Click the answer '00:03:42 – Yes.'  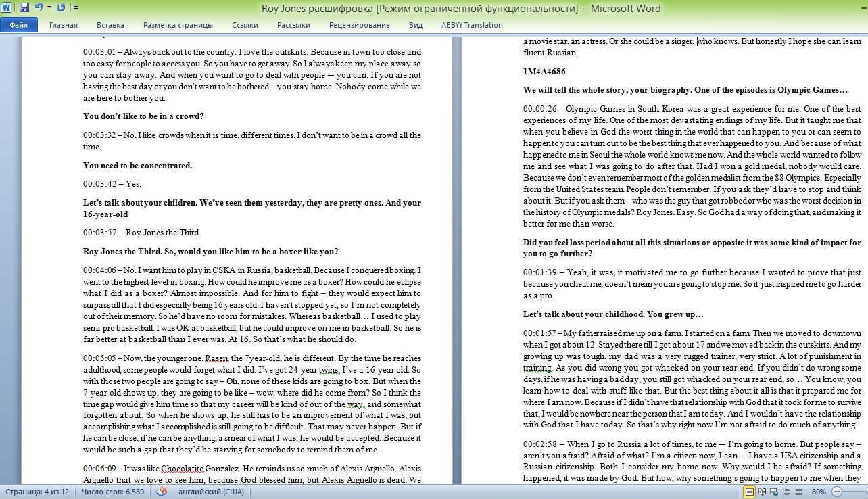112,183
